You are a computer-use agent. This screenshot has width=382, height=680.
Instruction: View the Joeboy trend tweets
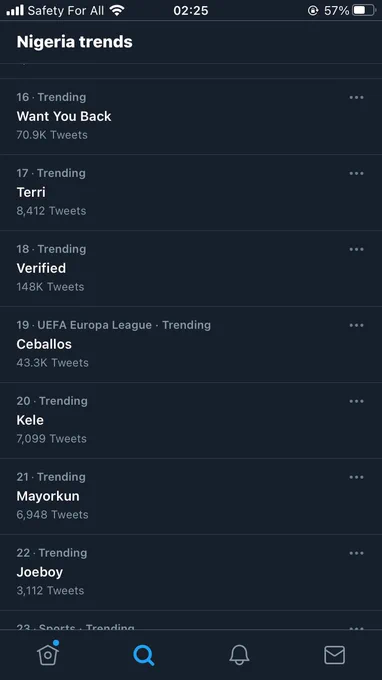pyautogui.click(x=191, y=572)
